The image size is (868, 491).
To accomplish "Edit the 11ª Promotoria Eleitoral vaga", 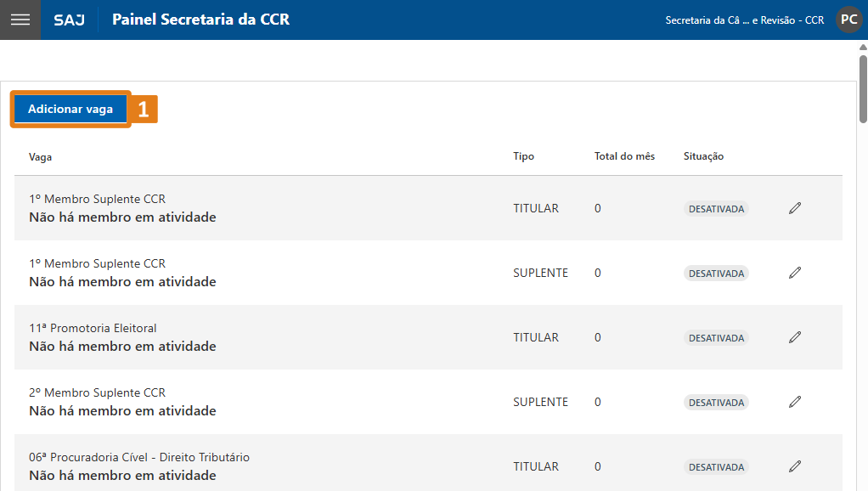I will click(x=795, y=337).
